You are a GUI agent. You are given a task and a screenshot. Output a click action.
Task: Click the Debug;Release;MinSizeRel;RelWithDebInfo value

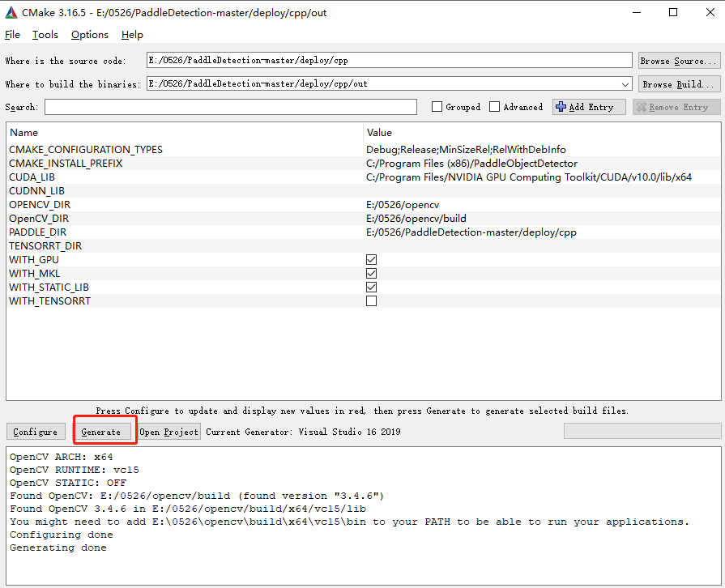pos(466,150)
